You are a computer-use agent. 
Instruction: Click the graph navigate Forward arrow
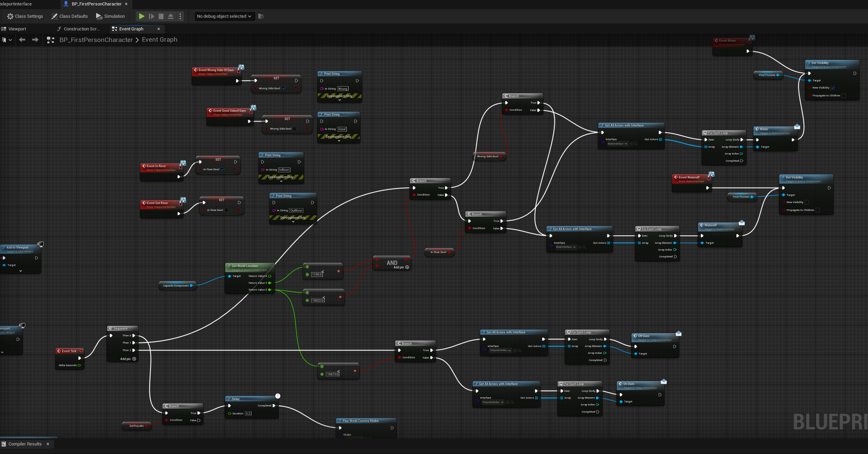pyautogui.click(x=35, y=40)
